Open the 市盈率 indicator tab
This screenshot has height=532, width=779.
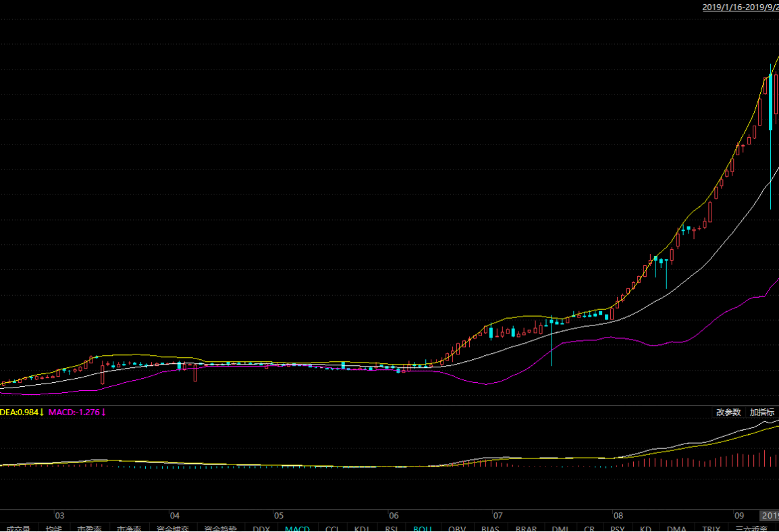coord(89,529)
